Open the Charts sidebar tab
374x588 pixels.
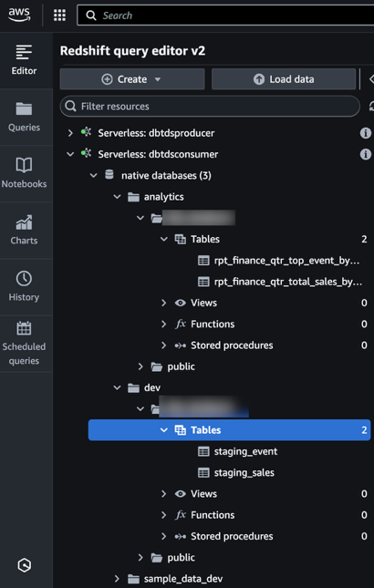24,231
